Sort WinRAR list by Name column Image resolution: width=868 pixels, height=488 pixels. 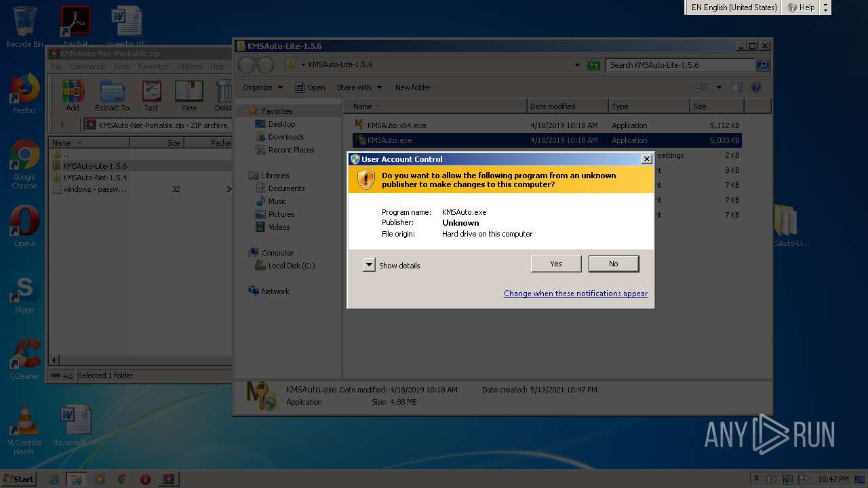[x=90, y=143]
